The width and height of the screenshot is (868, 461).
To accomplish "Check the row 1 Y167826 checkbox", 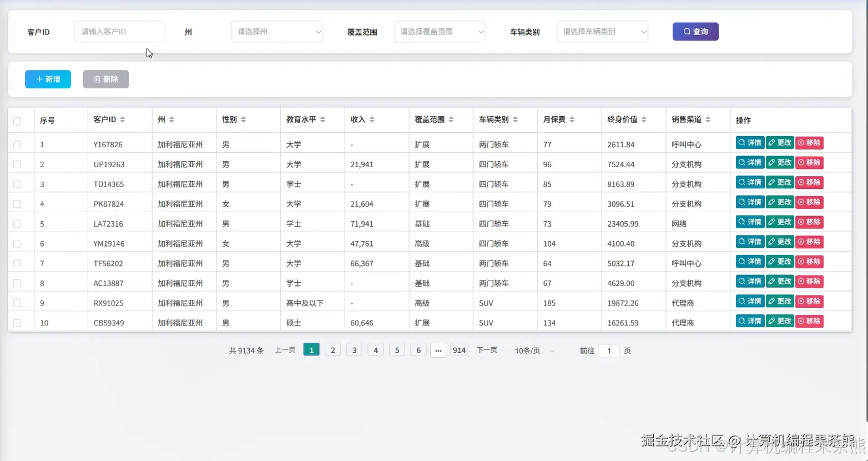I will tap(17, 144).
